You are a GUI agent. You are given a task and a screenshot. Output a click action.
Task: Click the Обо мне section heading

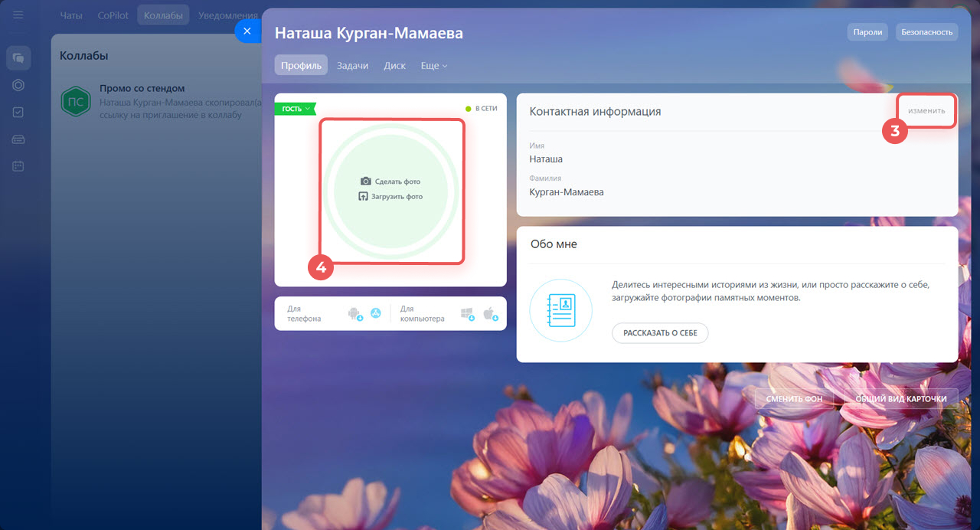[554, 244]
